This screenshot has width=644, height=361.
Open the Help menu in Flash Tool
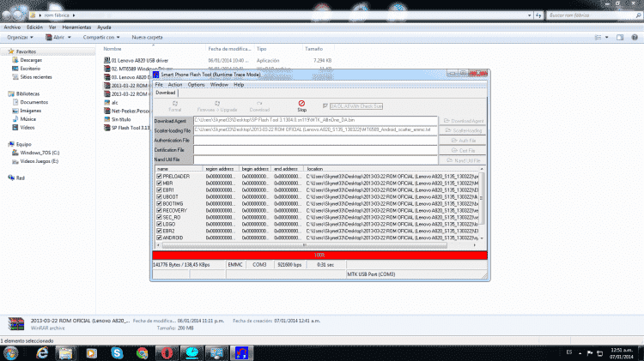[239, 85]
